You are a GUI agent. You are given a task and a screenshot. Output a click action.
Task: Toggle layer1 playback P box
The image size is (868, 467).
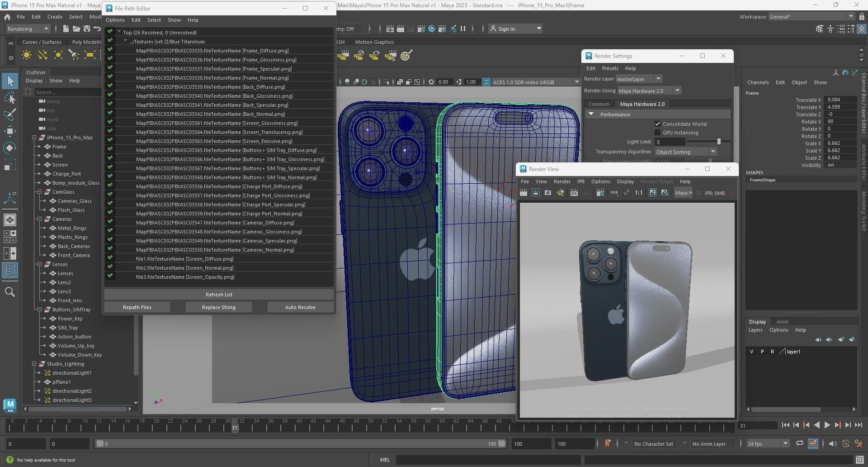tap(762, 352)
